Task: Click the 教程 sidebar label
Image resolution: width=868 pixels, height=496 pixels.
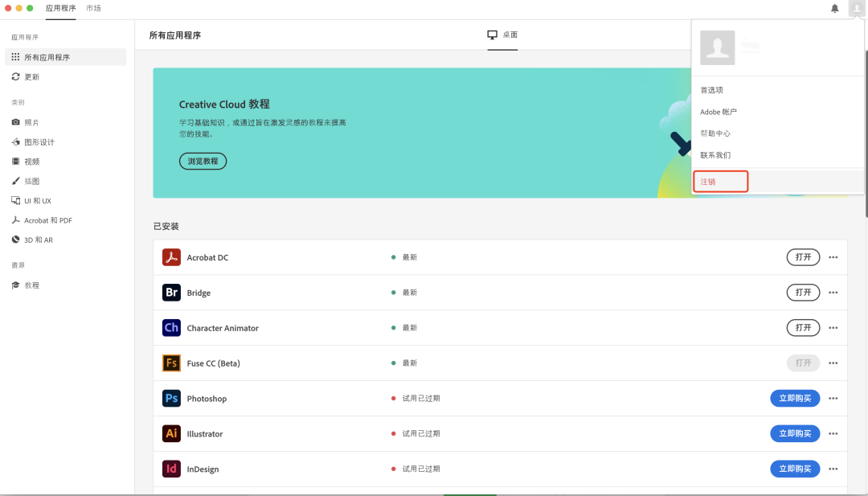Action: [x=31, y=285]
